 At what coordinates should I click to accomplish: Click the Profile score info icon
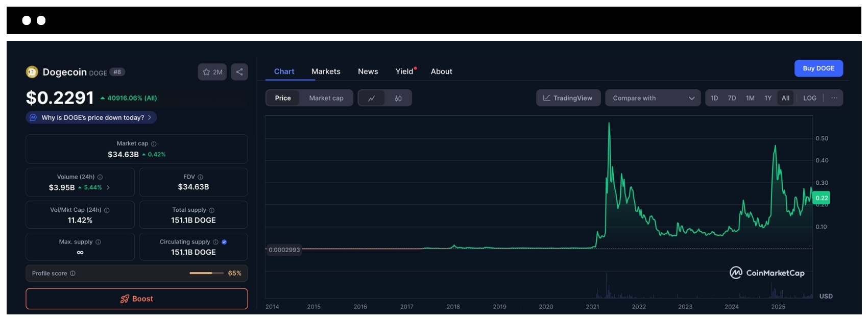[73, 274]
